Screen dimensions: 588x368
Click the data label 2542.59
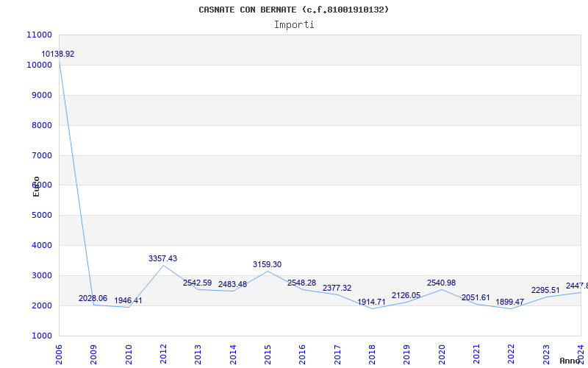click(197, 283)
